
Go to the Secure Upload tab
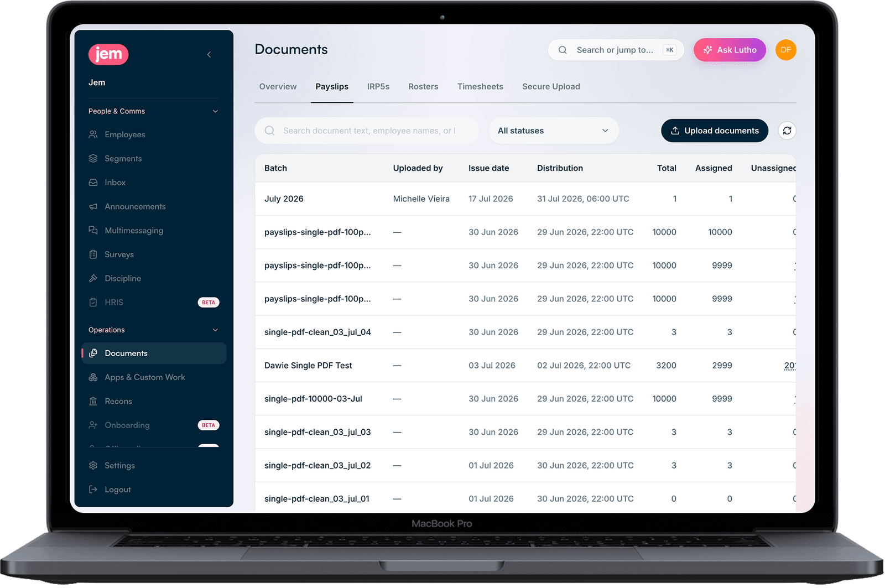pyautogui.click(x=551, y=86)
